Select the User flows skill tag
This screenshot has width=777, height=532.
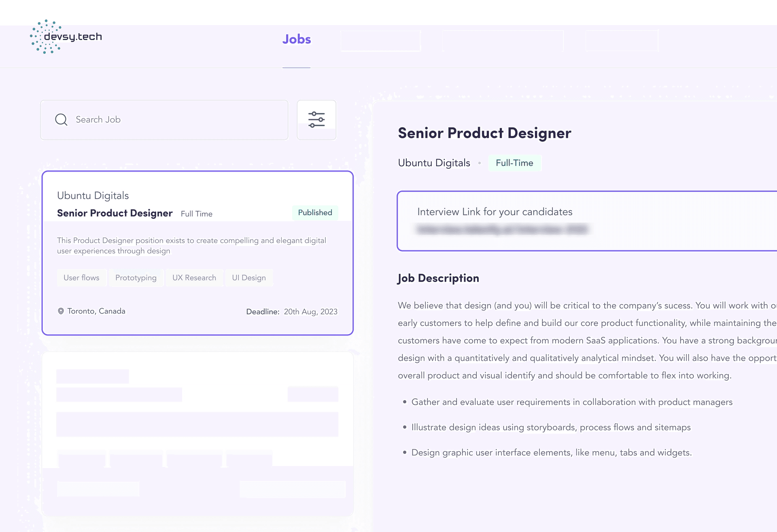point(81,278)
